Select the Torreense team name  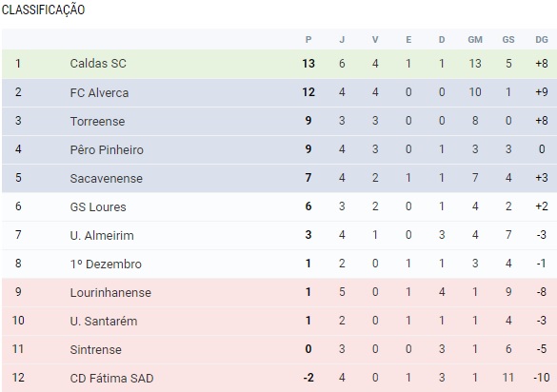[97, 122]
